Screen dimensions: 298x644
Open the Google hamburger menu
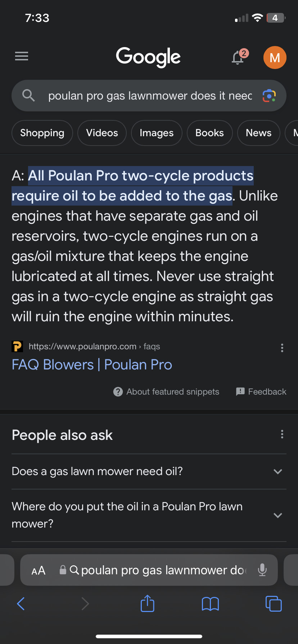click(22, 56)
